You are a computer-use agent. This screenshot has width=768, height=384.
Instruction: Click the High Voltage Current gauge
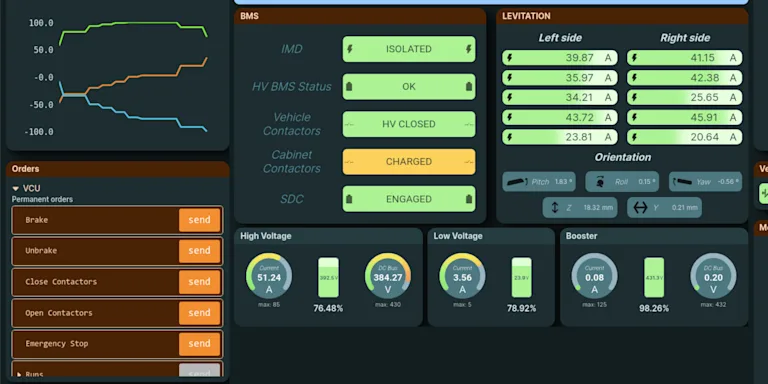[x=269, y=276]
